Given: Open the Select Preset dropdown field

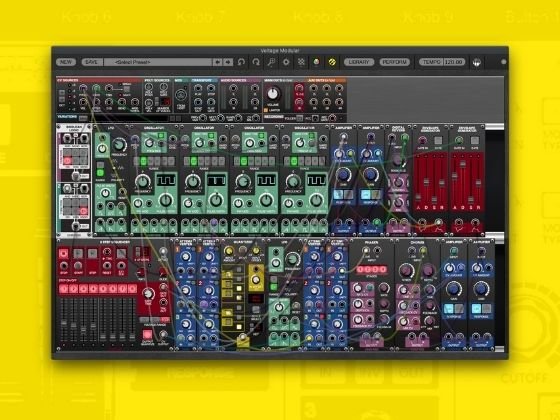Looking at the screenshot, I should point(158,62).
